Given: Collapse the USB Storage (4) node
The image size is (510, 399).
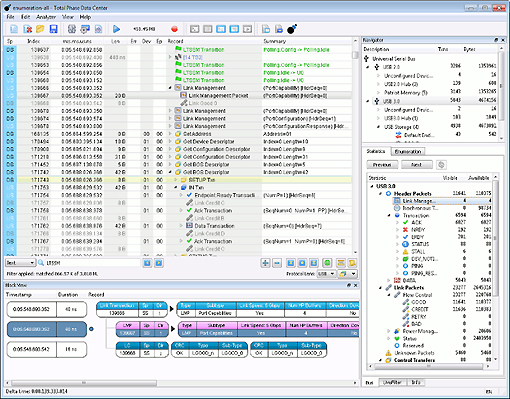Looking at the screenshot, I should coord(378,127).
